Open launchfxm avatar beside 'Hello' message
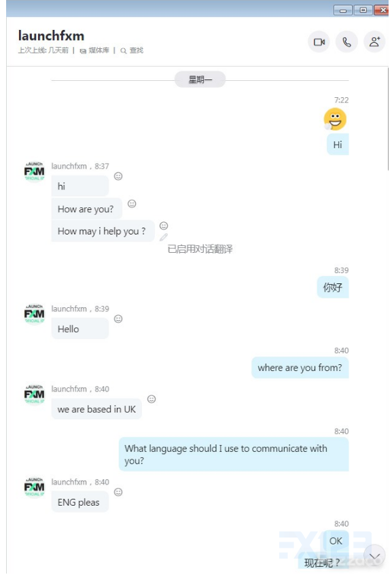 pos(35,314)
